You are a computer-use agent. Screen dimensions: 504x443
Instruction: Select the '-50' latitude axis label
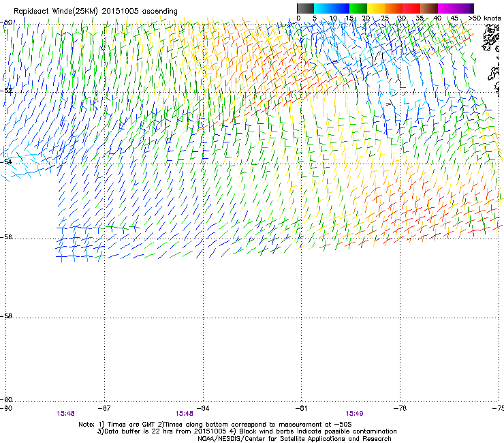[6, 22]
